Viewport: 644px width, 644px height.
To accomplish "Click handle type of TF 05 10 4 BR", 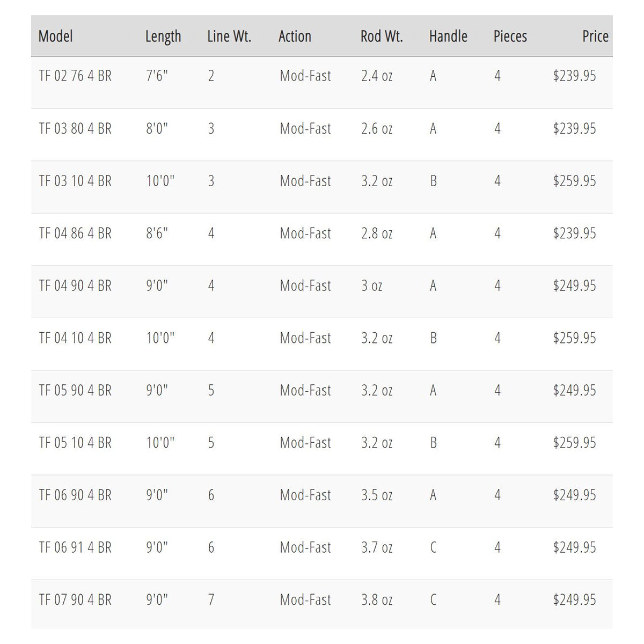I will (433, 443).
